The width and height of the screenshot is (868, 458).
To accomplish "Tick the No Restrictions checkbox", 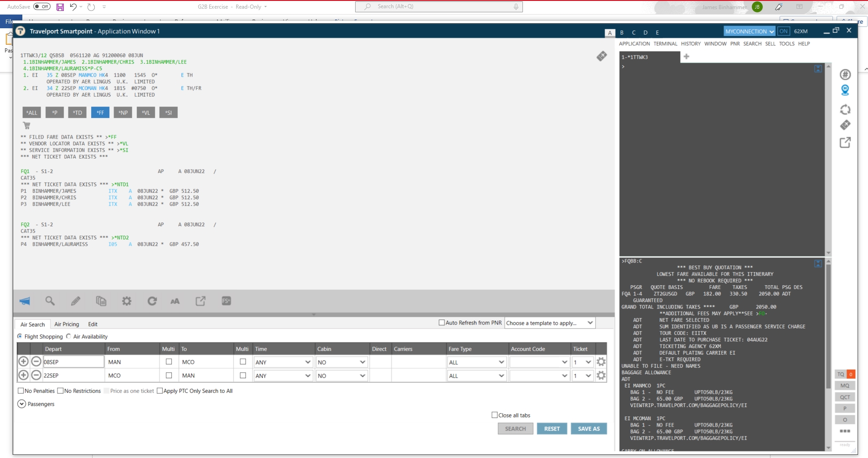I will coord(60,391).
